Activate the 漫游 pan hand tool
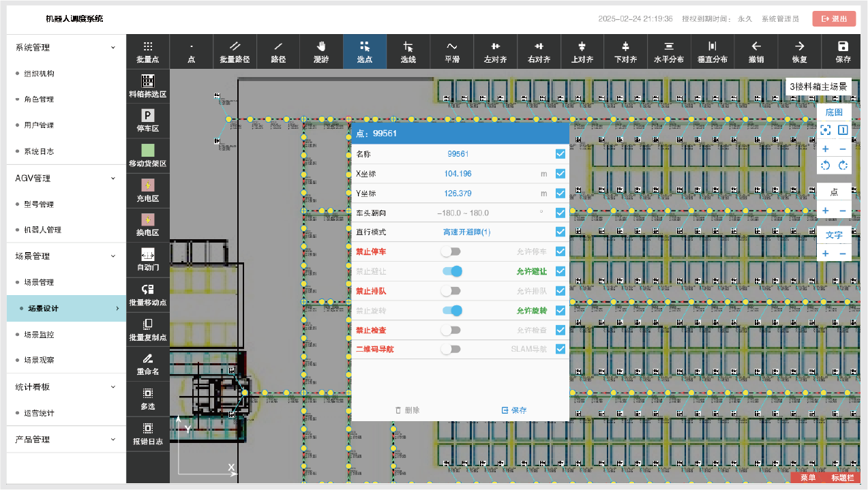The image size is (868, 490). 321,52
